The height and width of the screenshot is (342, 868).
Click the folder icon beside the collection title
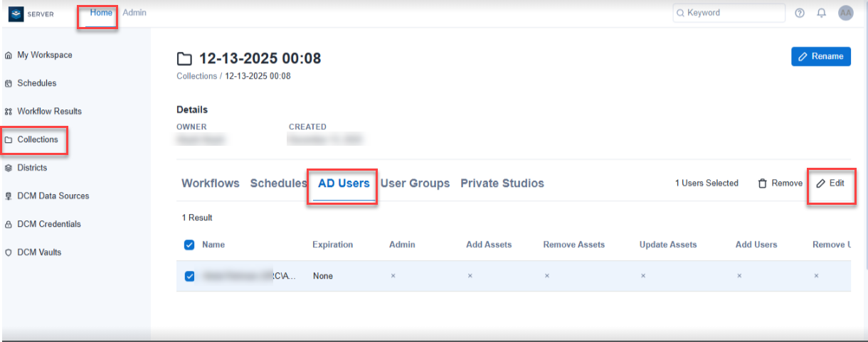click(185, 59)
